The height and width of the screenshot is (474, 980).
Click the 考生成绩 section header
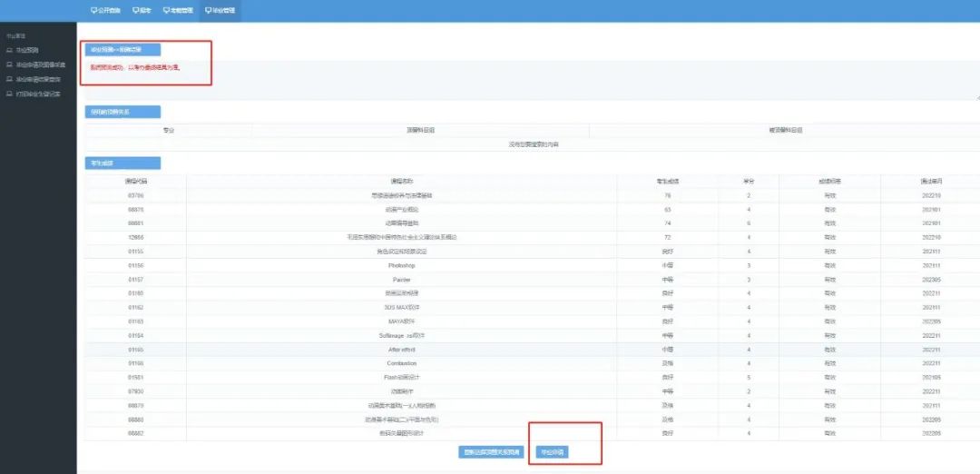pyautogui.click(x=122, y=163)
